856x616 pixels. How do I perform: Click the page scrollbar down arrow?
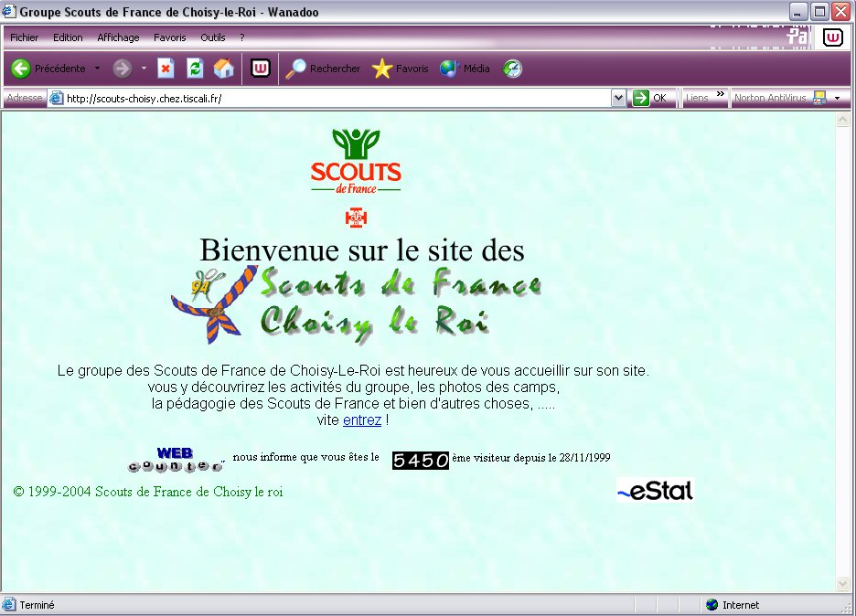coord(843,584)
